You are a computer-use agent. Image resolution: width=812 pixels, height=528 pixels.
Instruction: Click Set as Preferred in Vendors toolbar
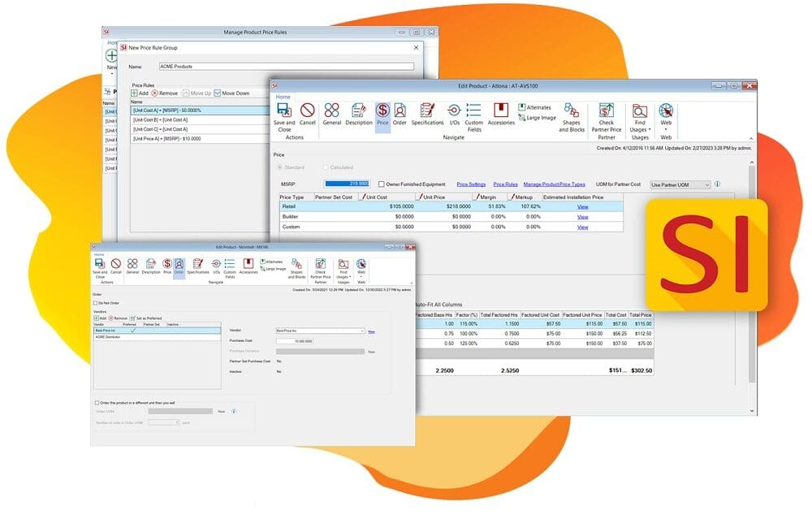146,318
